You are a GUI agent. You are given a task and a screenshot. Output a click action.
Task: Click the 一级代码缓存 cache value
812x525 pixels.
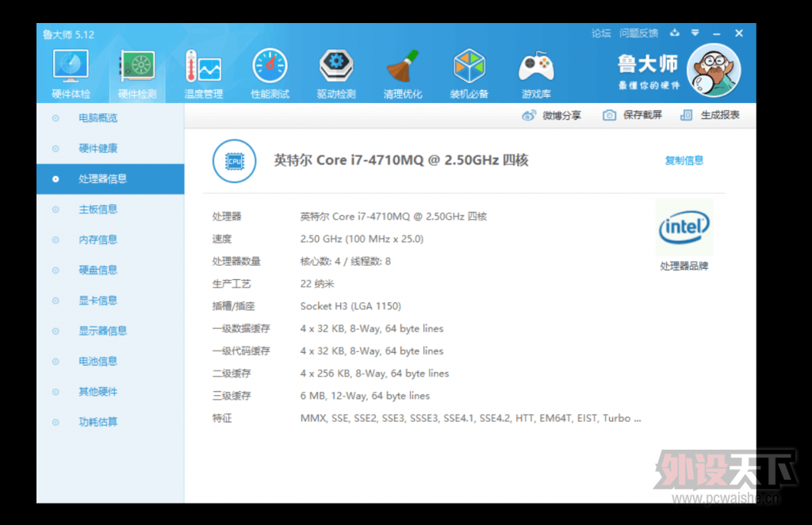point(372,351)
